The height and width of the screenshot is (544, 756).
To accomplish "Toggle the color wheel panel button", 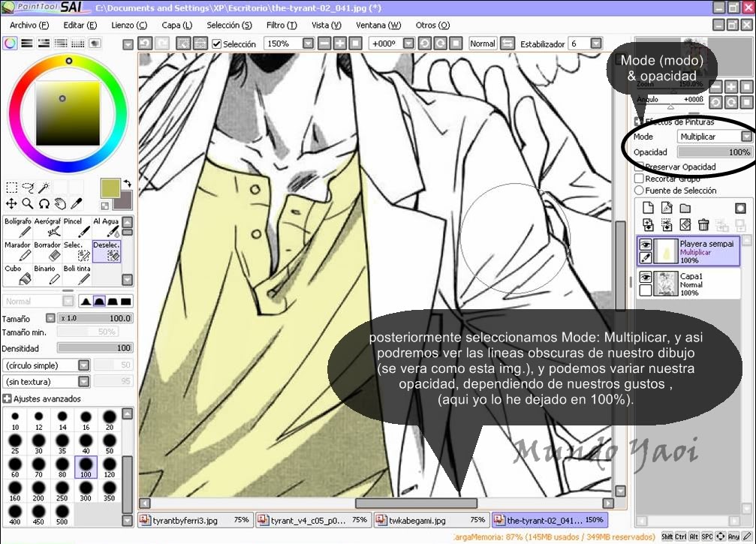I will point(10,44).
